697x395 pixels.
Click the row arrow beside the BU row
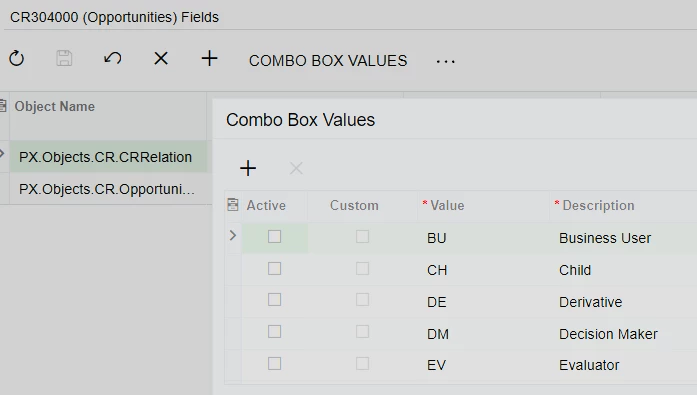pos(232,235)
